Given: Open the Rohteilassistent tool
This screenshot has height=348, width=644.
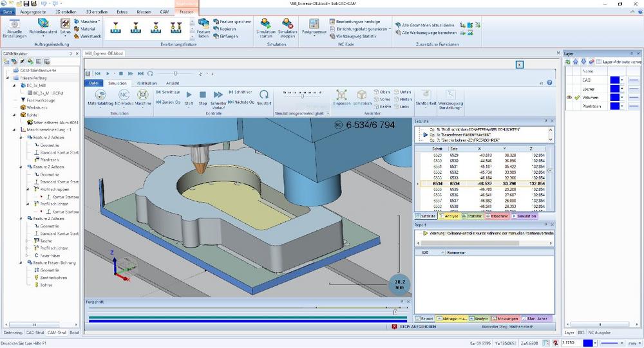Looking at the screenshot, I should coord(43,26).
